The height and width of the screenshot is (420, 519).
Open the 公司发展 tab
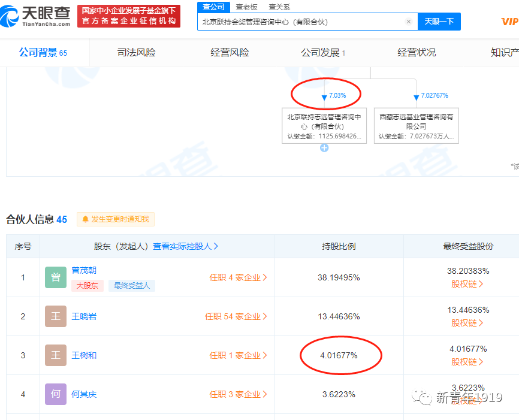point(323,53)
